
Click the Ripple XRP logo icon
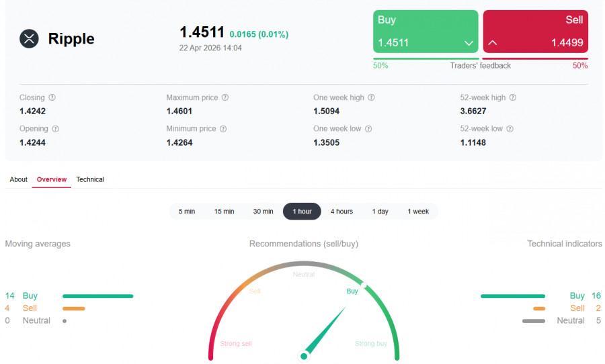[x=29, y=38]
